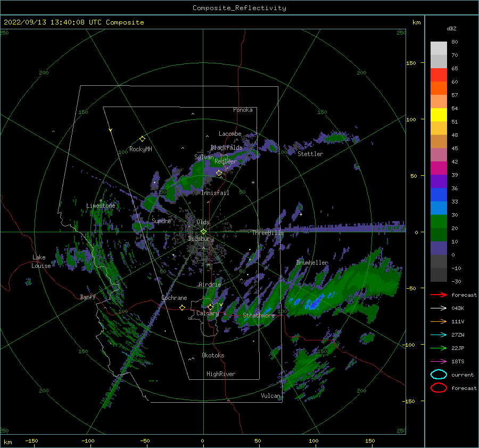Viewport: 479px width, 448px height.
Task: Select the Strathmore label
Action: [x=259, y=315]
